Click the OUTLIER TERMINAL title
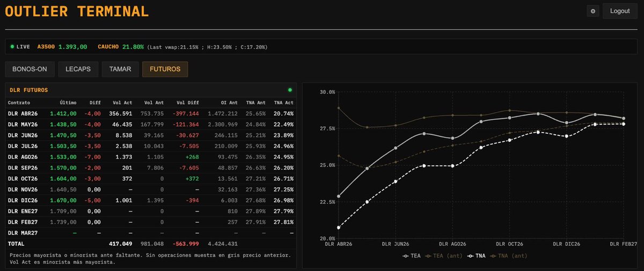The image size is (644, 271). [x=77, y=11]
